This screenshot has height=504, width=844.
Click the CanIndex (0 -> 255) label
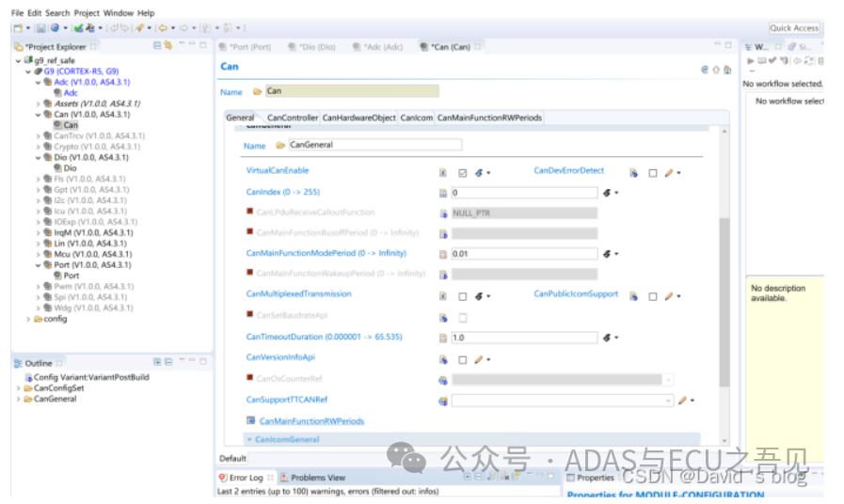(282, 192)
